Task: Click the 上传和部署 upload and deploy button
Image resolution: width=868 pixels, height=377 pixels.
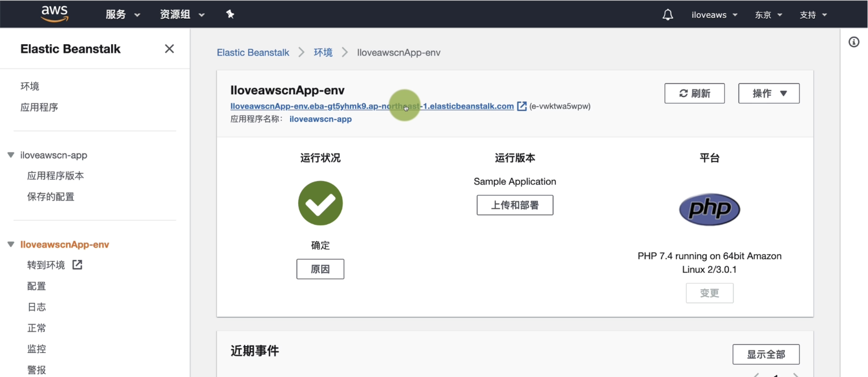Action: coord(515,205)
